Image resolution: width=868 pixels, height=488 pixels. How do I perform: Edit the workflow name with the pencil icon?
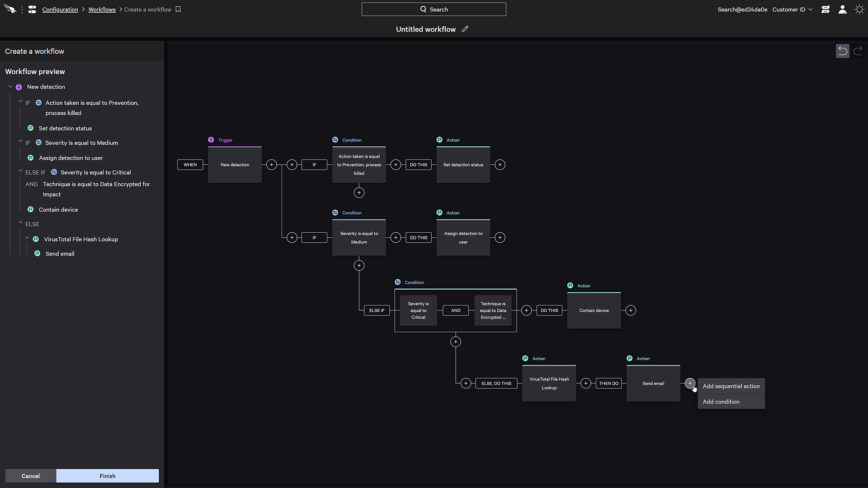[465, 29]
